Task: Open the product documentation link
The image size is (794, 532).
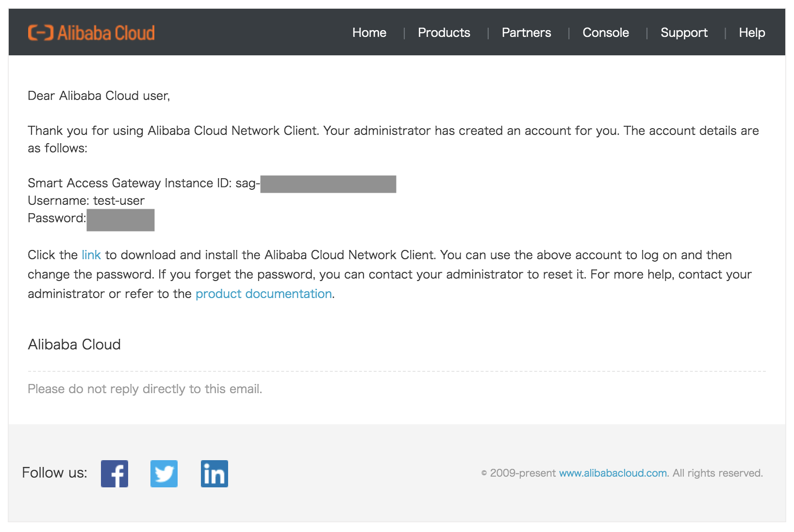Action: [x=264, y=294]
